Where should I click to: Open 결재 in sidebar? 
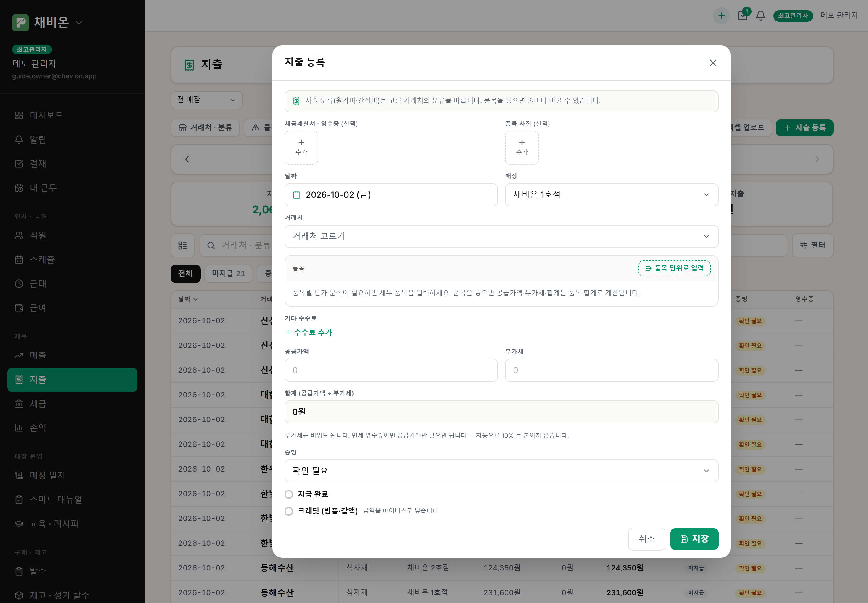point(72,164)
